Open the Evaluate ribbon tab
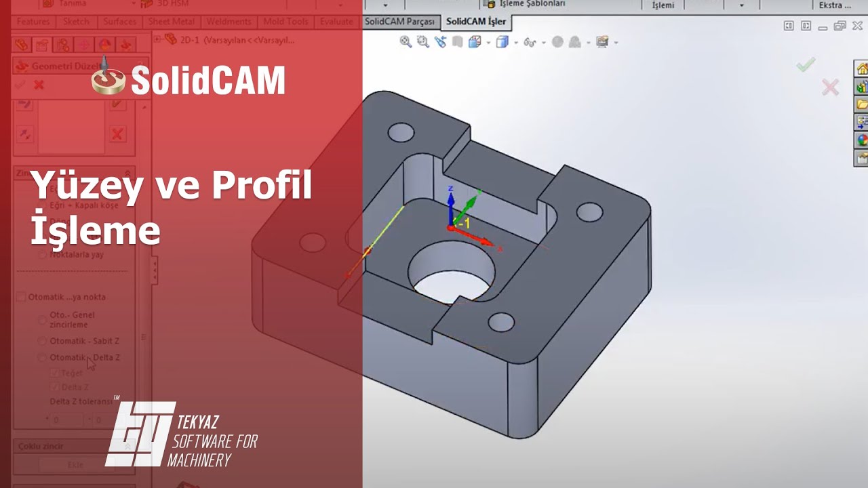868x488 pixels. (336, 22)
